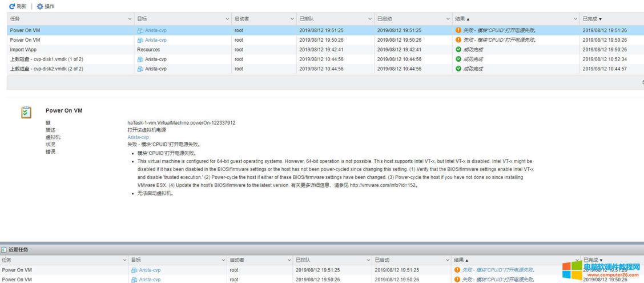Click green success icon for Import VApp row
The height and width of the screenshot is (283, 644).
click(458, 50)
